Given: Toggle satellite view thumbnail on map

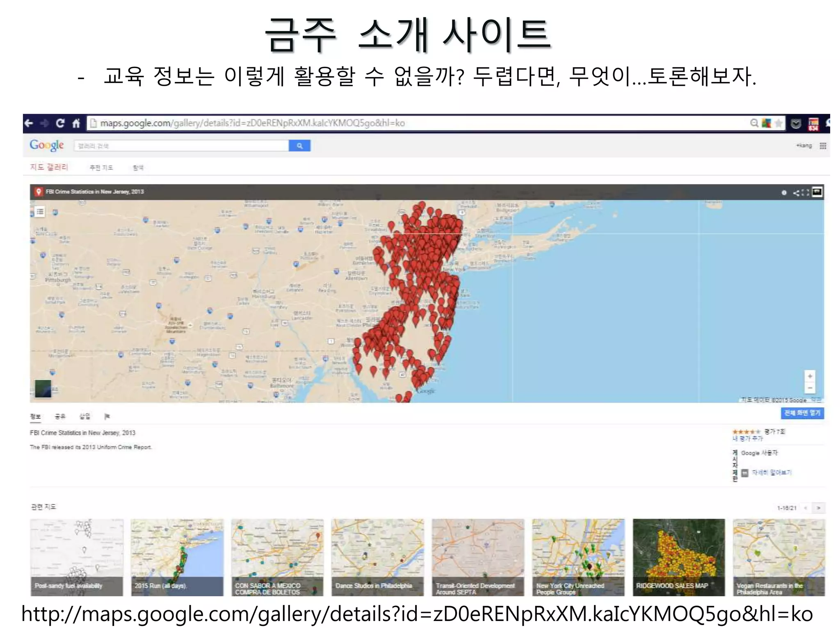Looking at the screenshot, I should 43,388.
